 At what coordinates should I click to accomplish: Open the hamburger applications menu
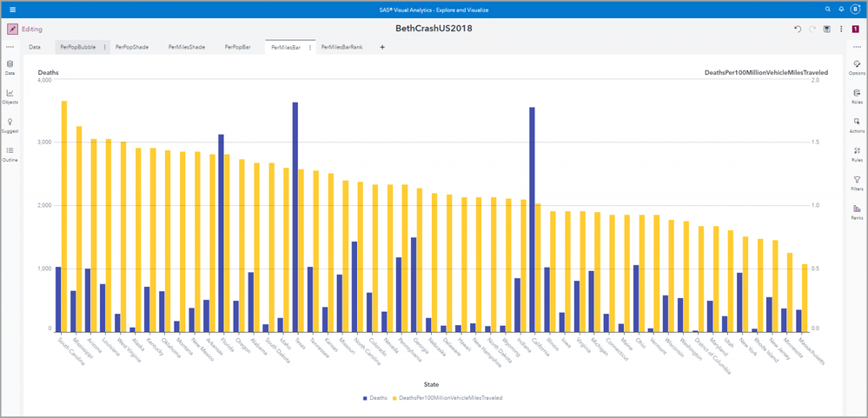(13, 10)
